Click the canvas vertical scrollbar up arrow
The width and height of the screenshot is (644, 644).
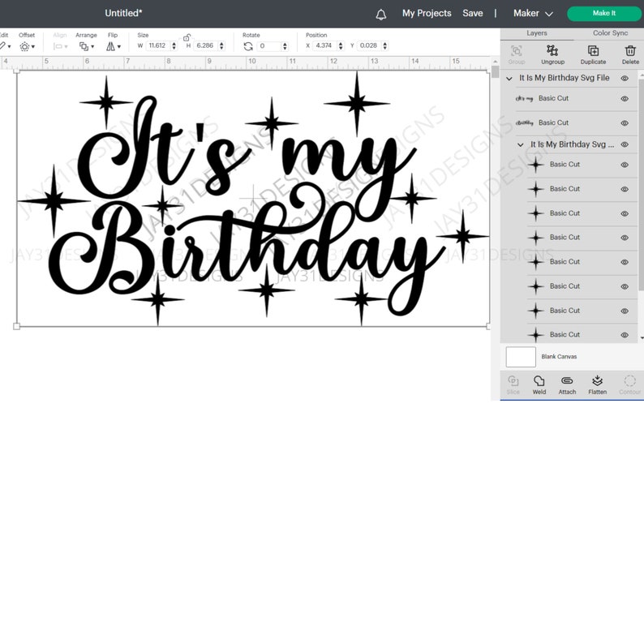(496, 62)
